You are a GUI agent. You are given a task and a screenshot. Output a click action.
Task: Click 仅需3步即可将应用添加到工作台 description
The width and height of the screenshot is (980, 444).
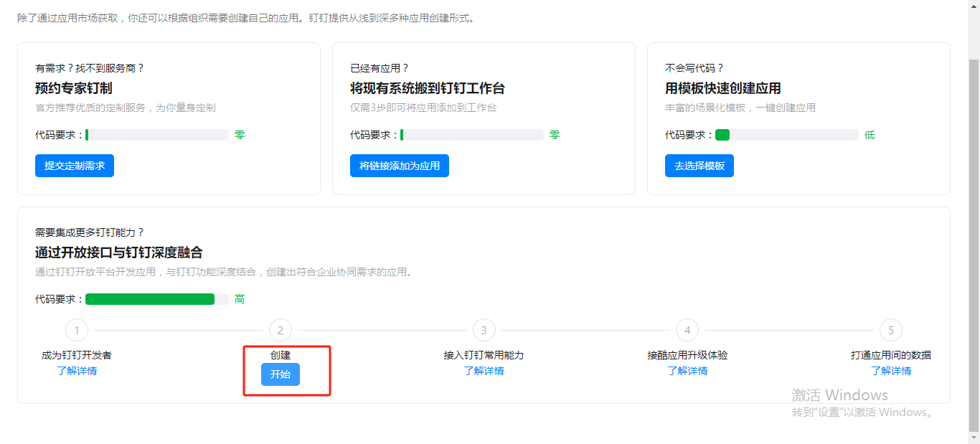point(423,108)
